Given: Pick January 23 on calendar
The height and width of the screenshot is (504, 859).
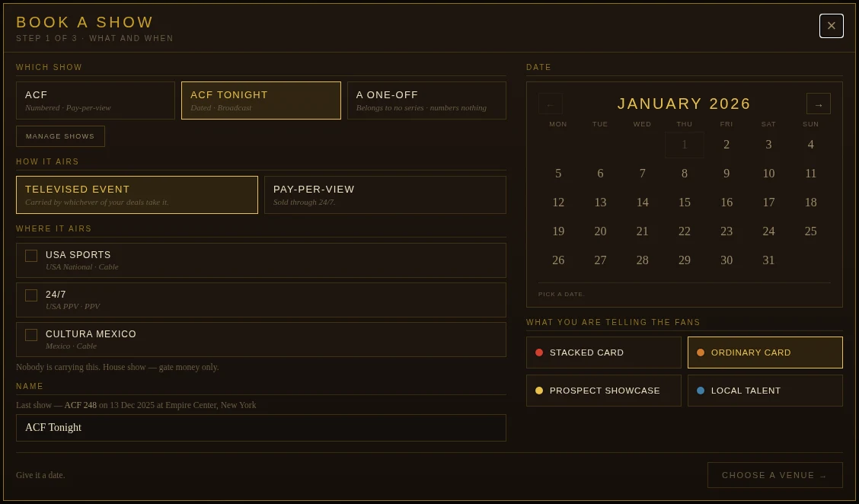Looking at the screenshot, I should point(726,231).
